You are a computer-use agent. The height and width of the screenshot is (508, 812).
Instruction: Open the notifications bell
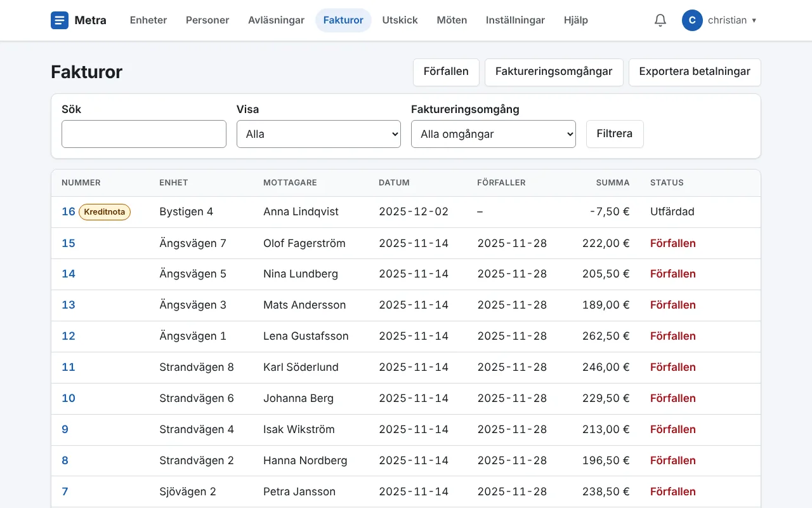(x=660, y=20)
